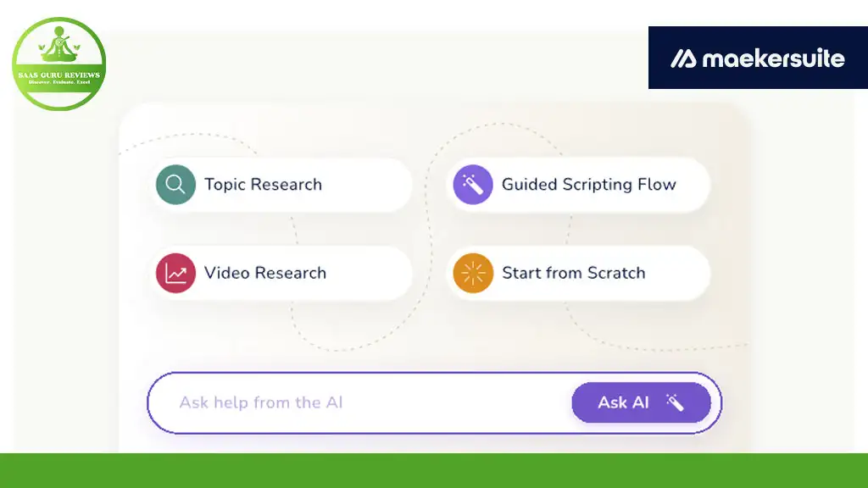The image size is (868, 488).
Task: Click the wand icon inside the Ask AI button
Action: coord(675,402)
